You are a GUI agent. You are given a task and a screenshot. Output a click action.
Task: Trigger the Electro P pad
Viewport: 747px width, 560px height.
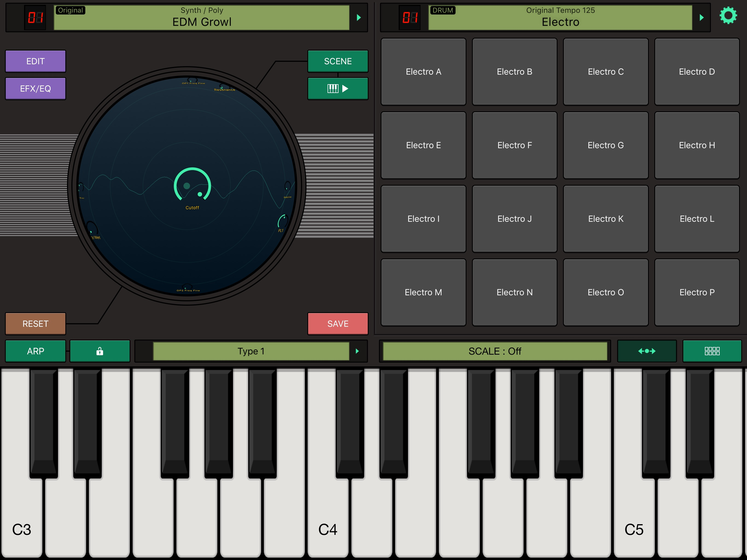tap(697, 293)
